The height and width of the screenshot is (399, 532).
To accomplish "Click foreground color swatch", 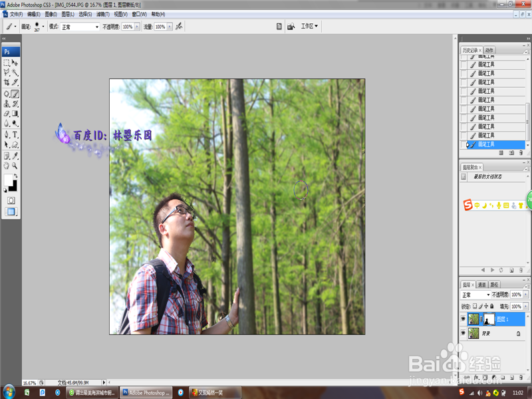I will click(8, 180).
